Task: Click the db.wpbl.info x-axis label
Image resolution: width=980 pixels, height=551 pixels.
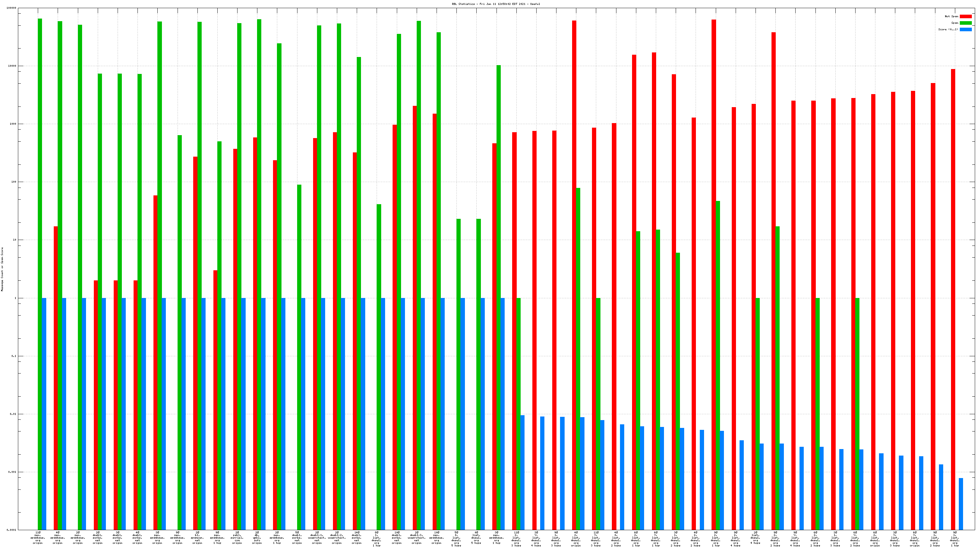Action: click(257, 538)
